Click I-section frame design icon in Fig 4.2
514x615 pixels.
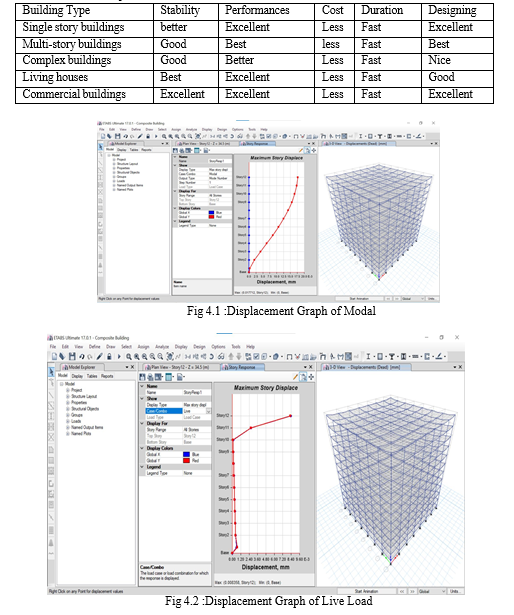pyautogui.click(x=368, y=357)
